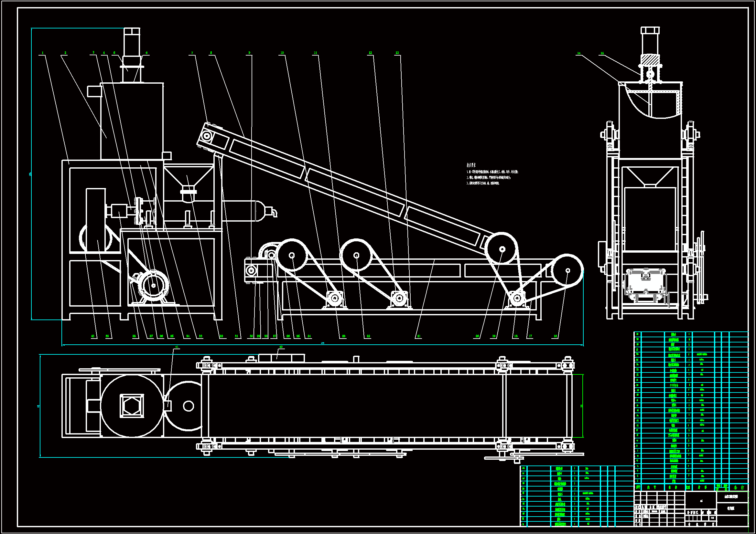Click callout 14 in side view
The width and height of the screenshot is (756, 534).
[579, 53]
